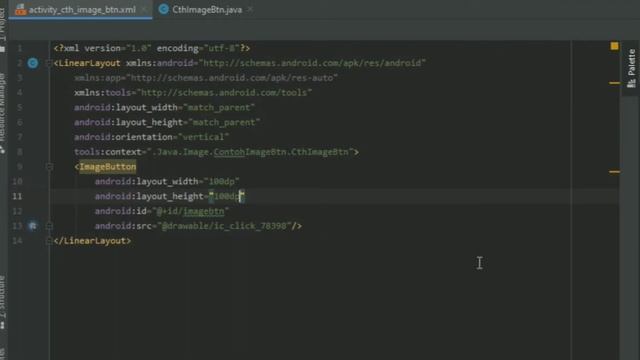Click the @+id/imagebtn id value

[x=190, y=211]
